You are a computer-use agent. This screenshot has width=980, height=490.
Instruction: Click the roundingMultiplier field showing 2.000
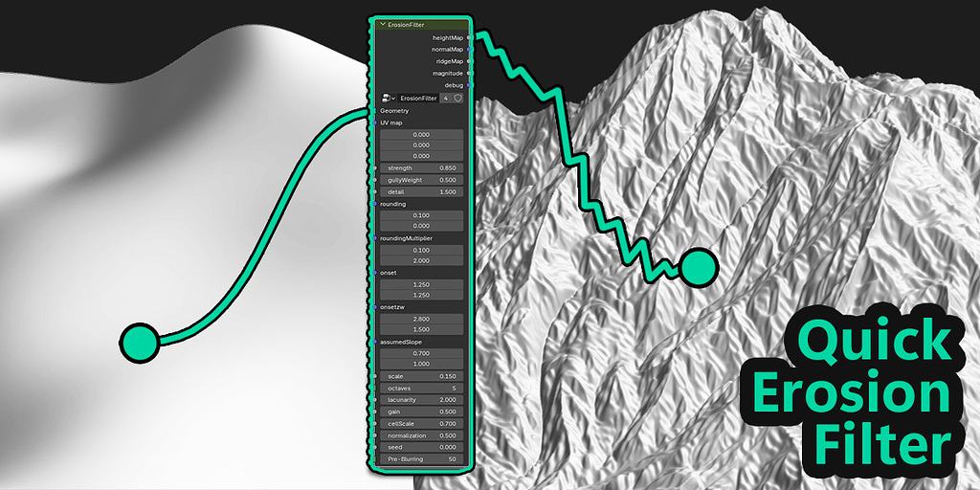click(422, 260)
